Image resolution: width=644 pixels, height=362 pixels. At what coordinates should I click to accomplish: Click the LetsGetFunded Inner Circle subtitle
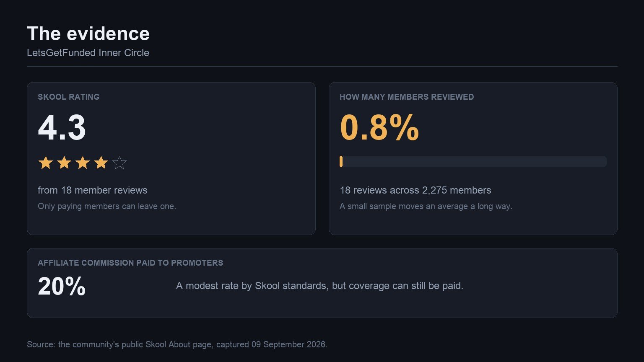tap(88, 53)
